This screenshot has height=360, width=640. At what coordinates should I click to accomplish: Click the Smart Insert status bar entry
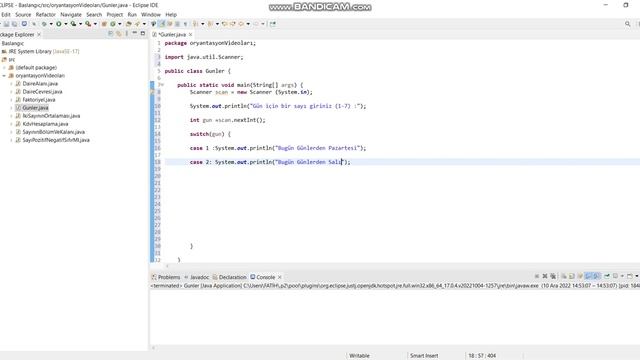tap(424, 356)
